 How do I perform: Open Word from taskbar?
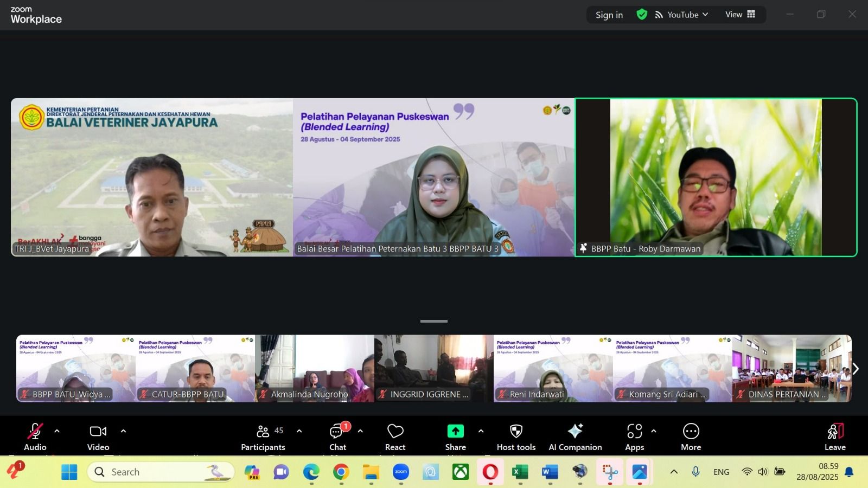[x=550, y=472]
